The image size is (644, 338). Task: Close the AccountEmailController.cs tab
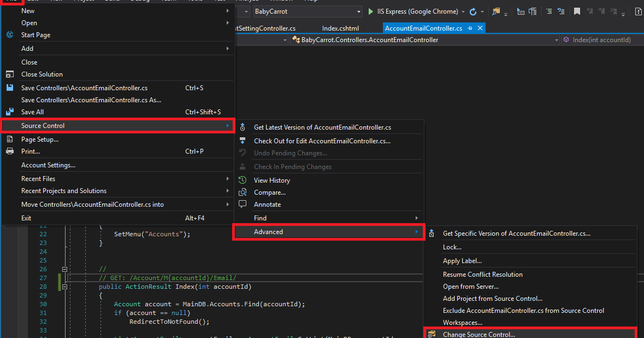480,28
